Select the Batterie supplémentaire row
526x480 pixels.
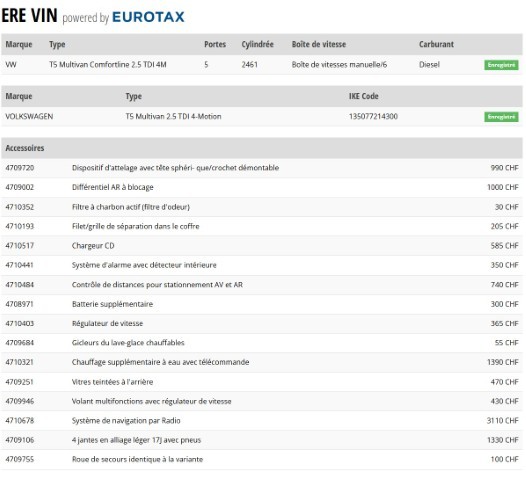coord(262,304)
